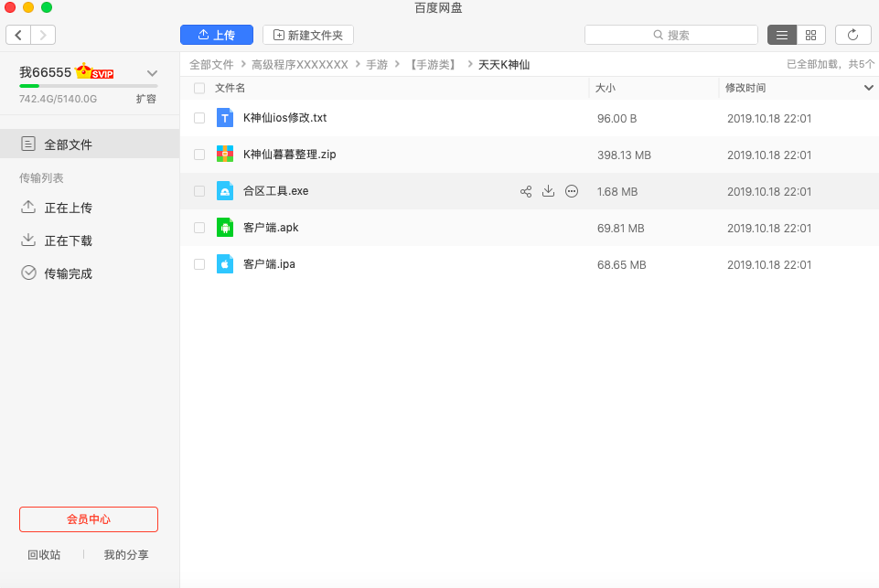This screenshot has width=879, height=588.
Task: Open more options for 合区工具.exe
Action: (x=572, y=191)
